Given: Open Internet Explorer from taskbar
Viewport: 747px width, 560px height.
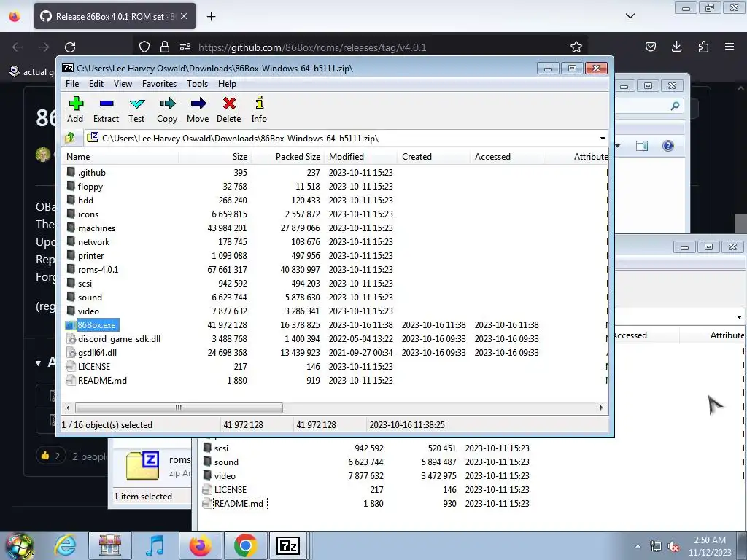Looking at the screenshot, I should [x=65, y=545].
